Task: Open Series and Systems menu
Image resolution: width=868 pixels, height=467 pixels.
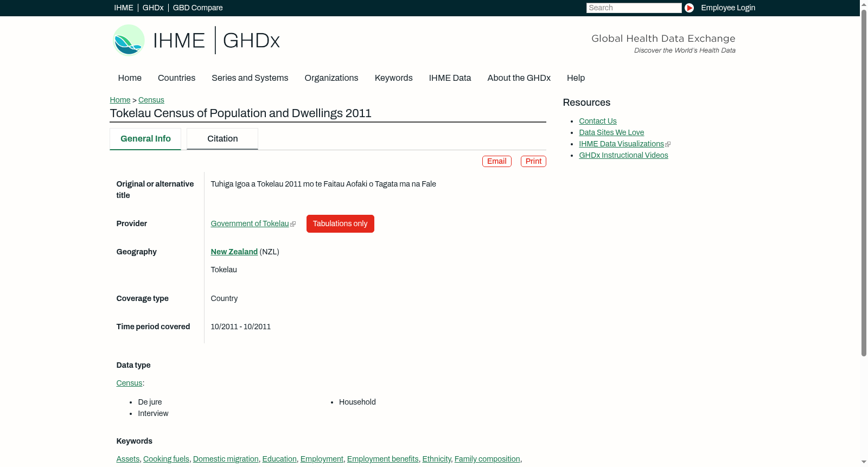Action: pos(250,78)
